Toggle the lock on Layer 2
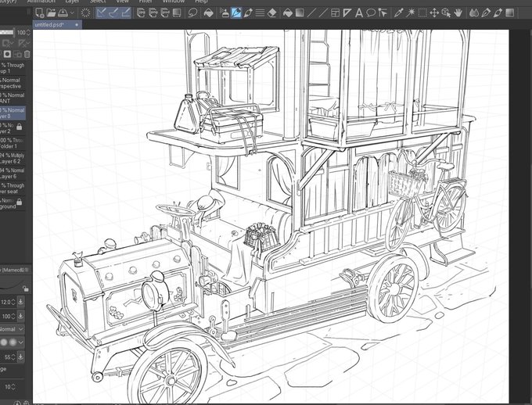The height and width of the screenshot is (405, 532). [x=20, y=127]
